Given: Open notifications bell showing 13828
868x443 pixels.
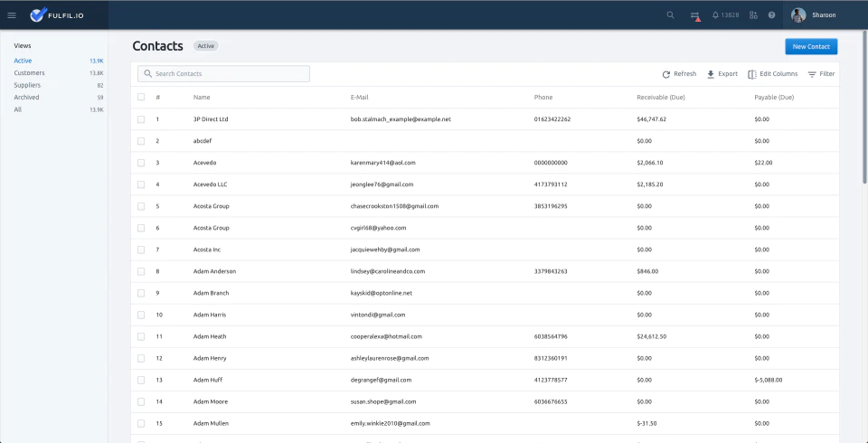Looking at the screenshot, I should (x=725, y=15).
